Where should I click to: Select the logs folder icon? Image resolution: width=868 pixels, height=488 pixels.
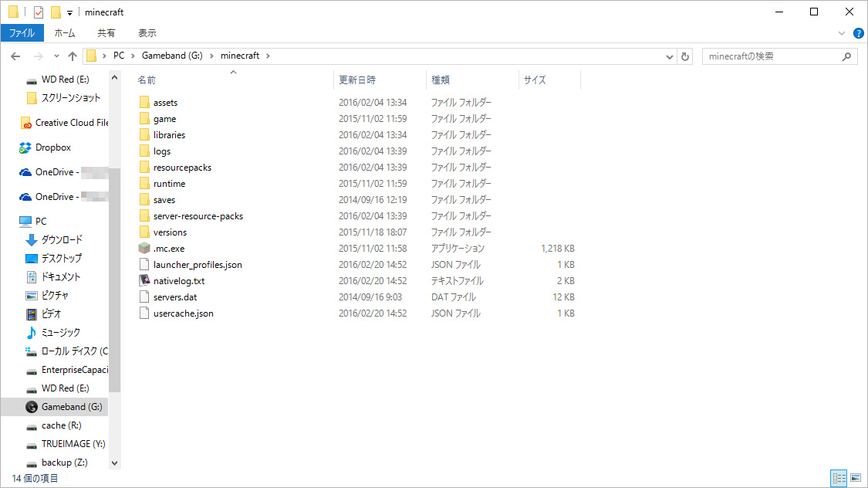(x=144, y=151)
